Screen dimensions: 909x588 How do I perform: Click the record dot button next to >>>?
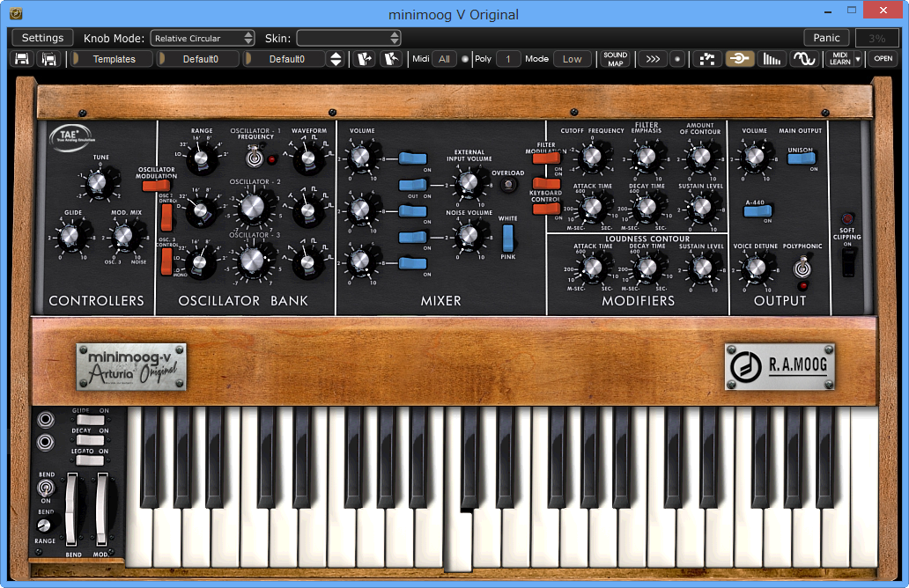click(x=677, y=59)
